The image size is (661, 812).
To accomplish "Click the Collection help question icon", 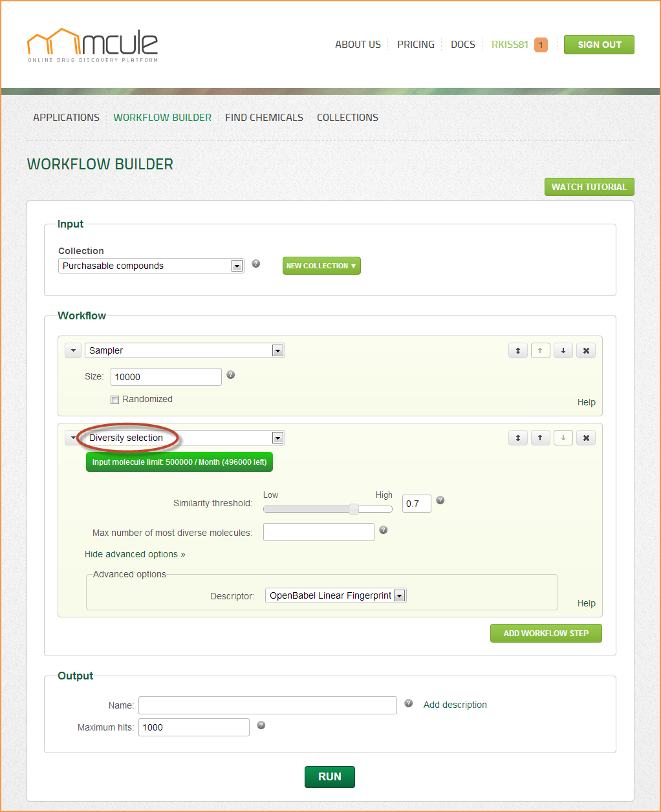I will click(x=256, y=264).
